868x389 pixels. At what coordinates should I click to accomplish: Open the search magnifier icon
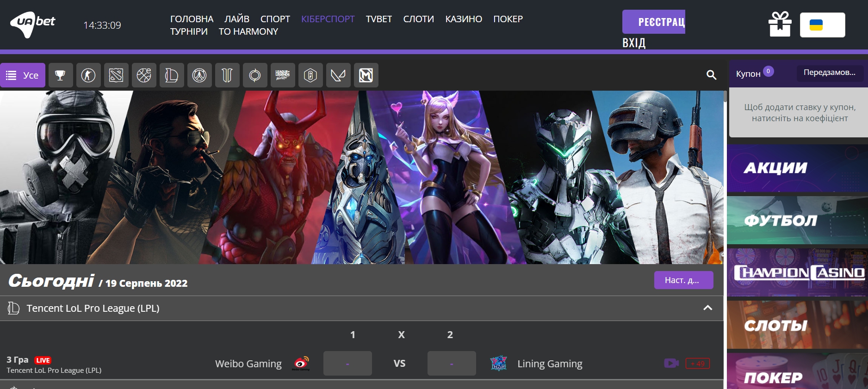tap(711, 75)
